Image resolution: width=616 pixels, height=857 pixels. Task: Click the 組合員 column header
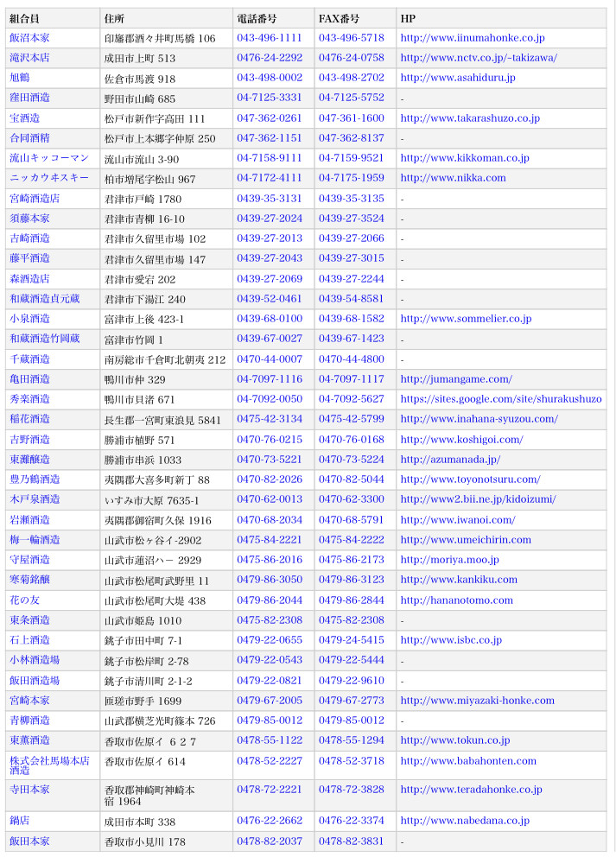tap(24, 19)
